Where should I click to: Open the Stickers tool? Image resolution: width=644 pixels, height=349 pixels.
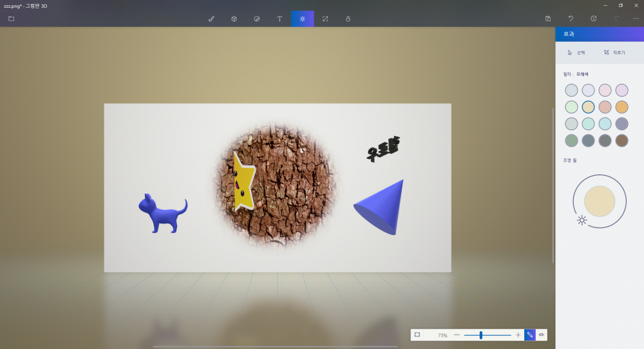click(256, 19)
